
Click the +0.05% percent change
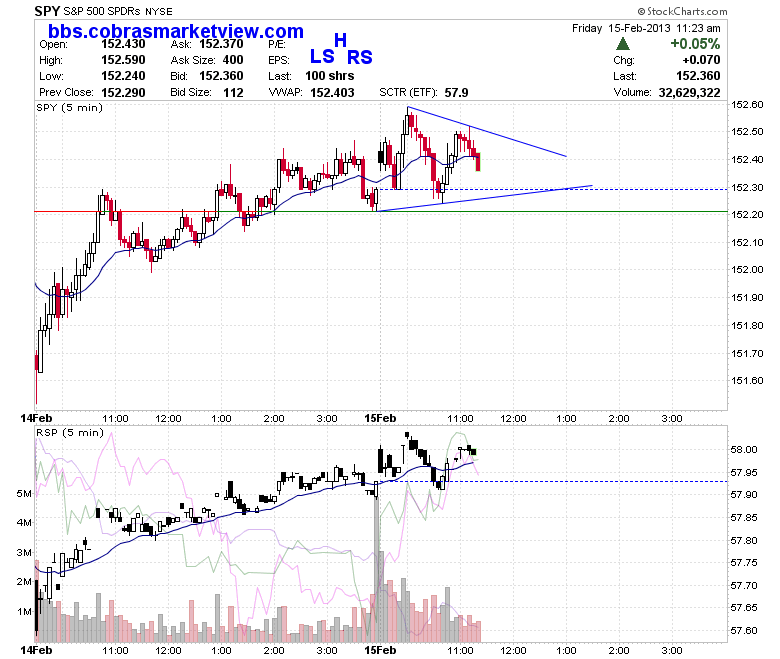coord(695,44)
